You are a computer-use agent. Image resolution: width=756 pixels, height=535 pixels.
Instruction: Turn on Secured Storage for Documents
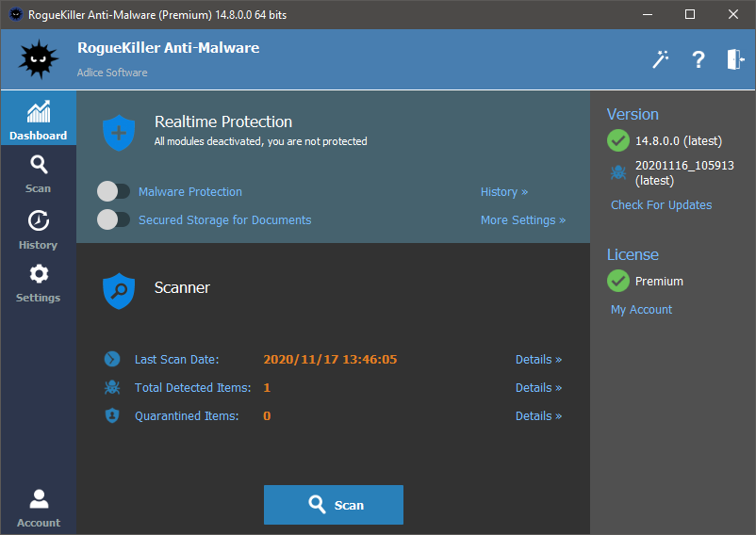[x=113, y=219]
